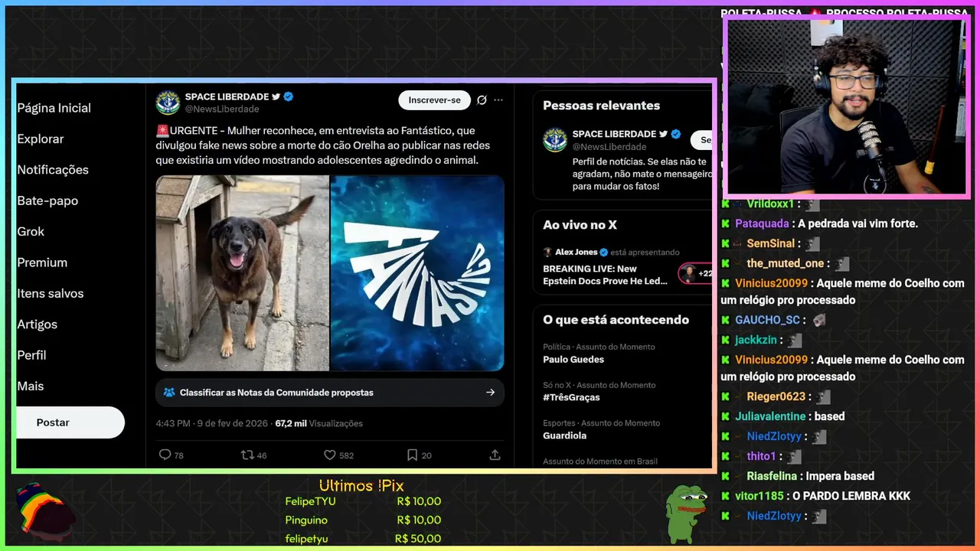The height and width of the screenshot is (551, 980).
Task: Click the verified badge beside post author
Action: pyautogui.click(x=289, y=96)
